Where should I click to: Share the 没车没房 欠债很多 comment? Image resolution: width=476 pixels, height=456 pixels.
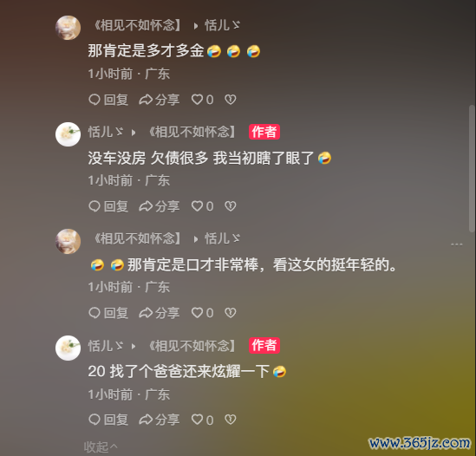(160, 206)
